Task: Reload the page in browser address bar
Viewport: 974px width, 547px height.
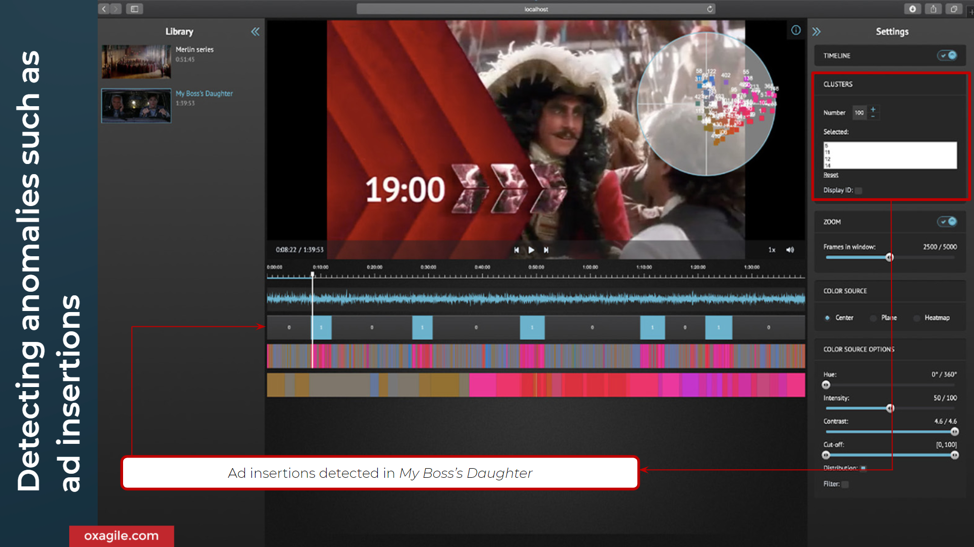Action: coord(710,9)
